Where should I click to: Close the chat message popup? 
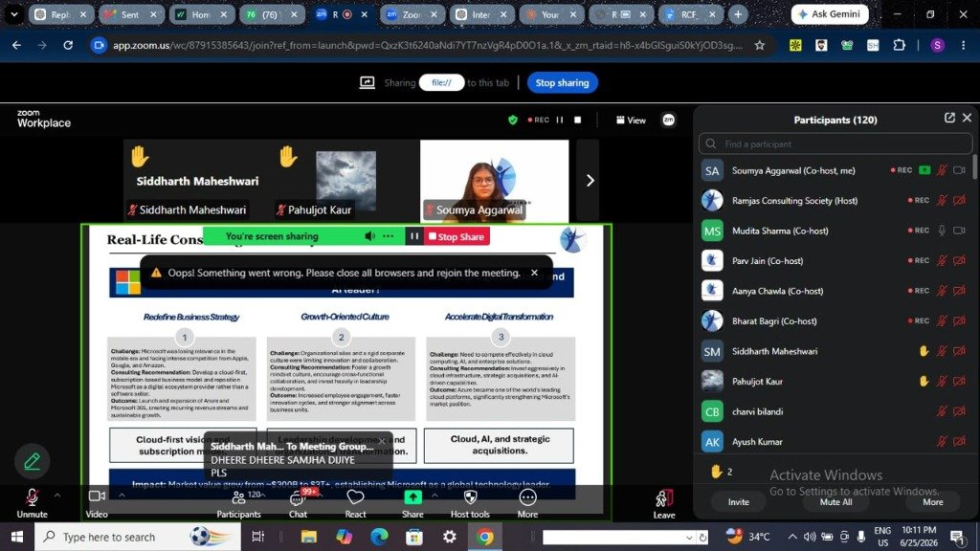[x=382, y=440]
